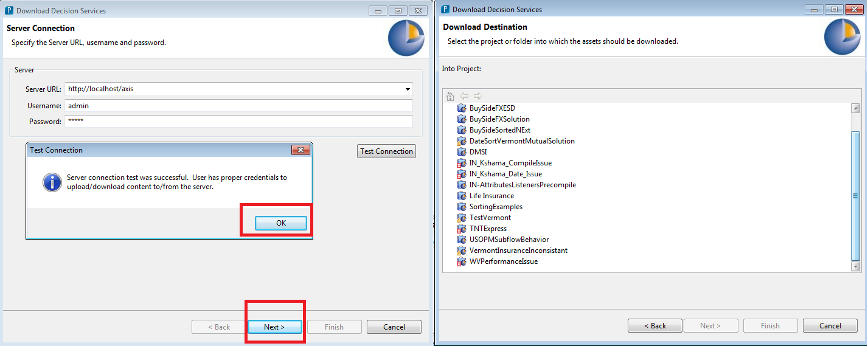Click the project icon beside BuySideFXSolution
This screenshot has width=868, height=346.
[x=462, y=119]
